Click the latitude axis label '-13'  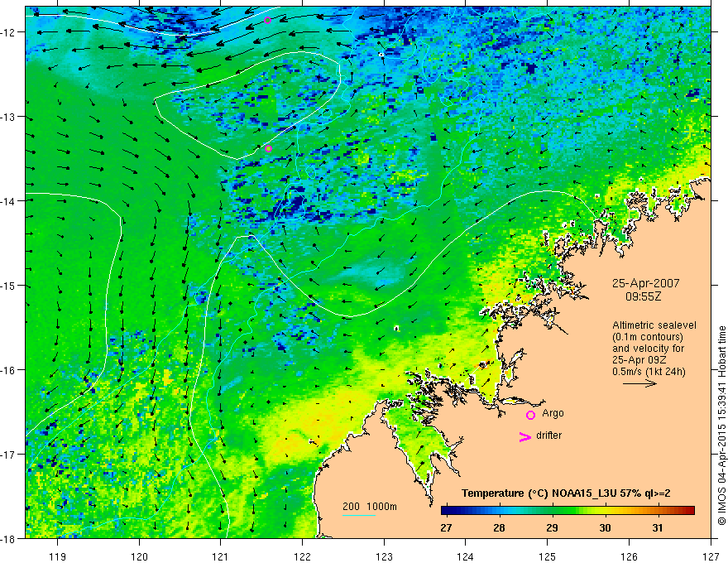(8, 117)
